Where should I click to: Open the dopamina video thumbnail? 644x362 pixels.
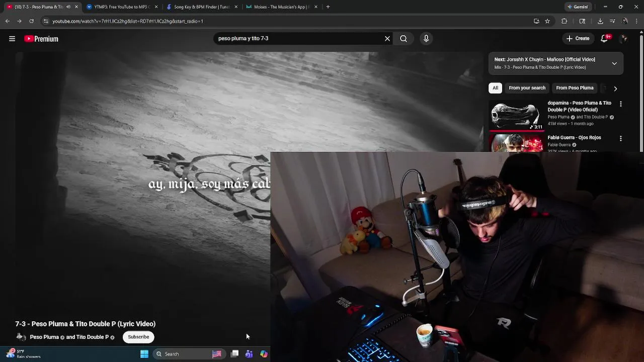516,116
